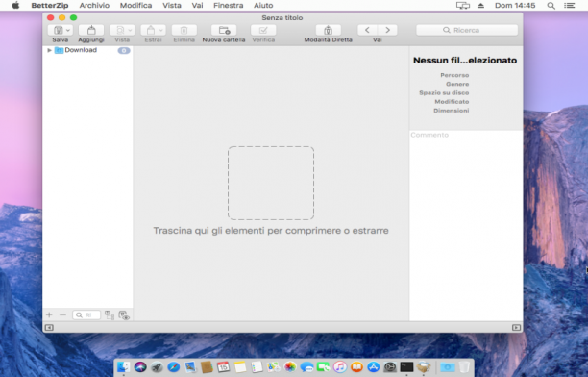Go back with the left arrow
This screenshot has width=588, height=377.
pyautogui.click(x=367, y=30)
